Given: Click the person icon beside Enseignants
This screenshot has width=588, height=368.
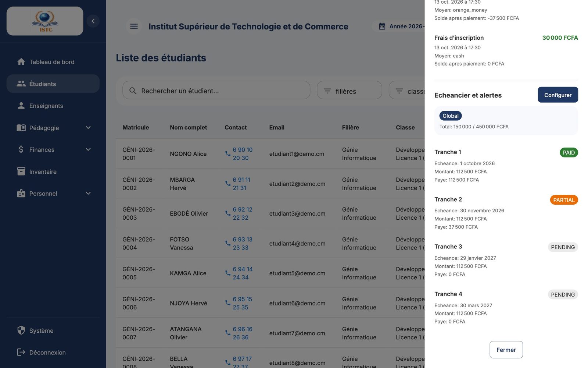Looking at the screenshot, I should (x=21, y=106).
